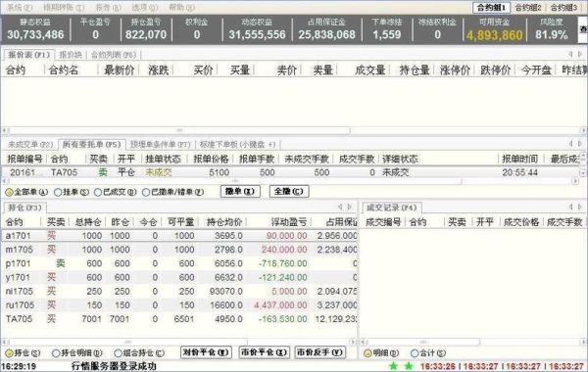Switch to the 未成交单(F2) tab

pos(30,144)
